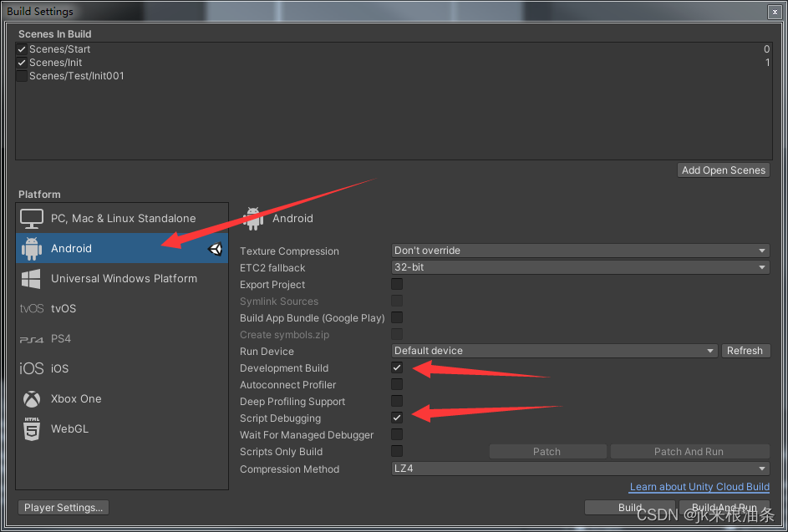This screenshot has height=532, width=788.
Task: Click the Android icon in settings header
Action: click(253, 219)
